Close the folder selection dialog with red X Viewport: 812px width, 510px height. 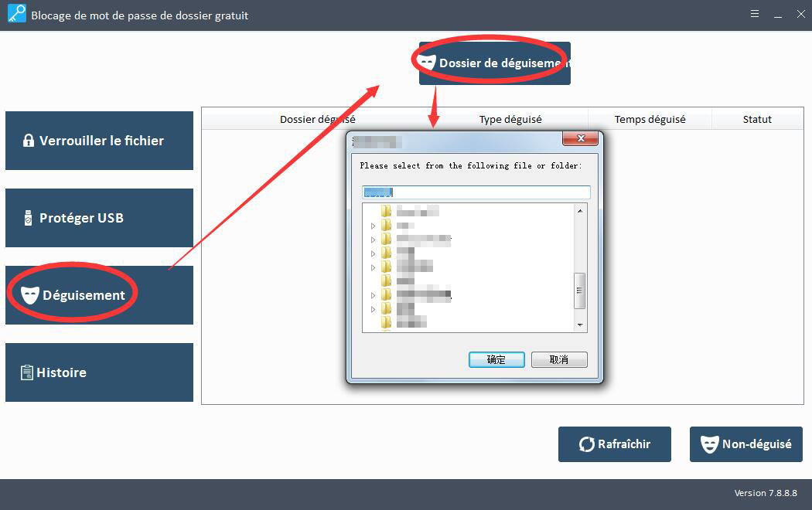coord(579,139)
